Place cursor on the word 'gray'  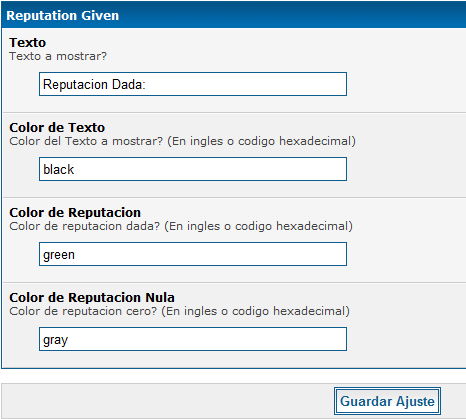[x=56, y=340]
